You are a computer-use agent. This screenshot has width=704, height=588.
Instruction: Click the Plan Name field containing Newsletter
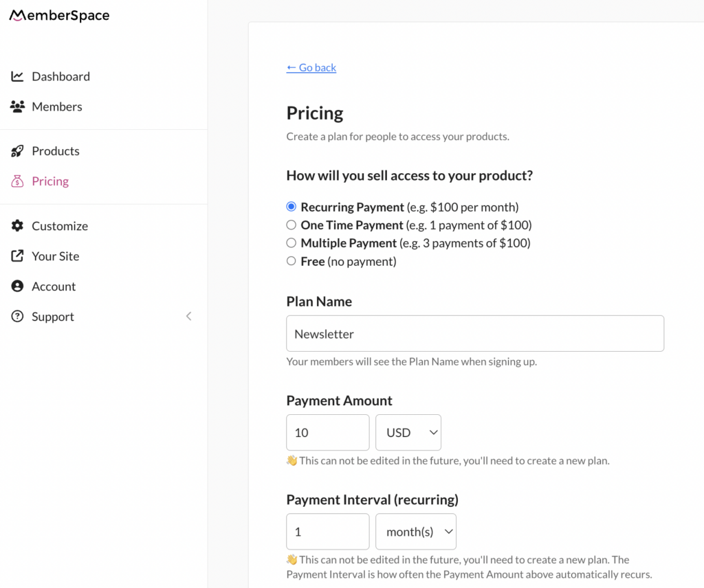(474, 333)
